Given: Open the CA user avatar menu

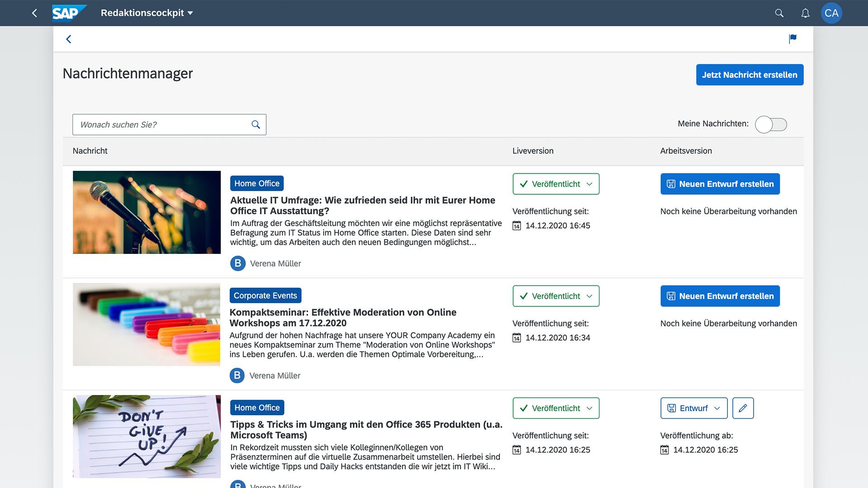Looking at the screenshot, I should coord(831,13).
